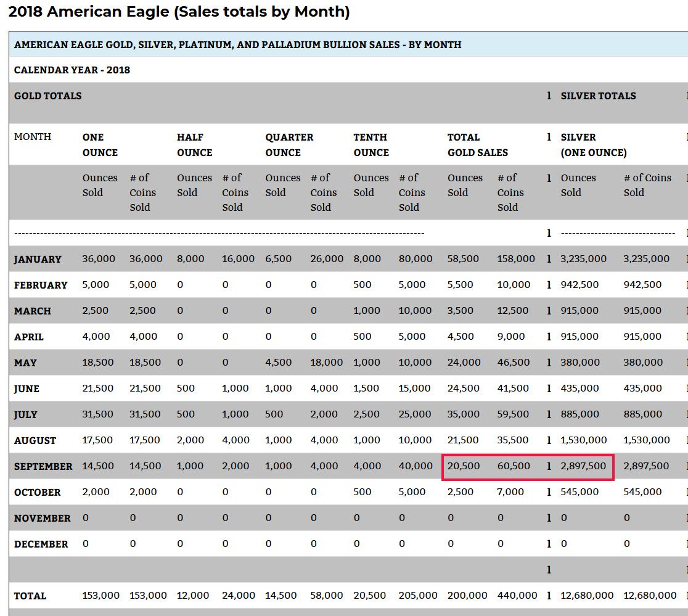
Task: Click August's total gold coins "35,500"
Action: 513,440
